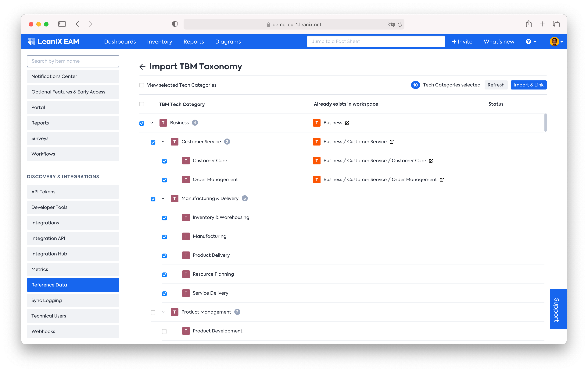The height and width of the screenshot is (372, 588).
Task: Click the browser address bar
Action: pos(294,24)
